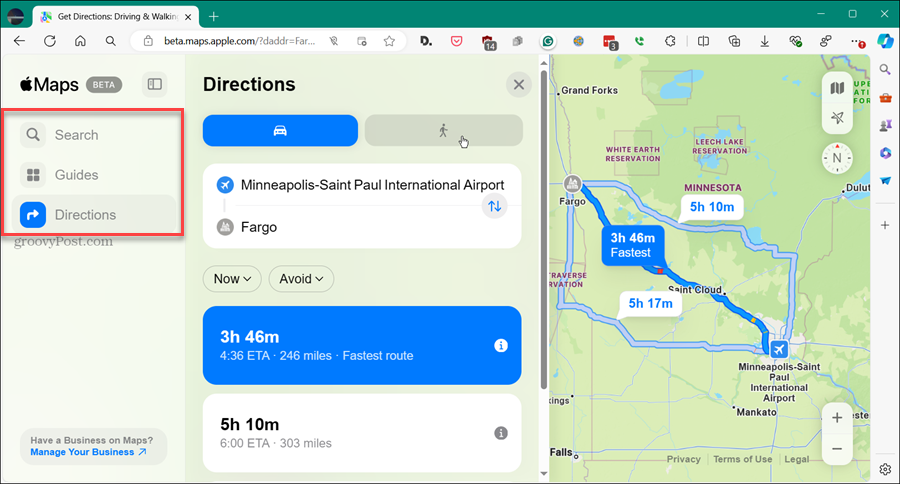Open browser downloads icon
The height and width of the screenshot is (484, 900).
765,41
